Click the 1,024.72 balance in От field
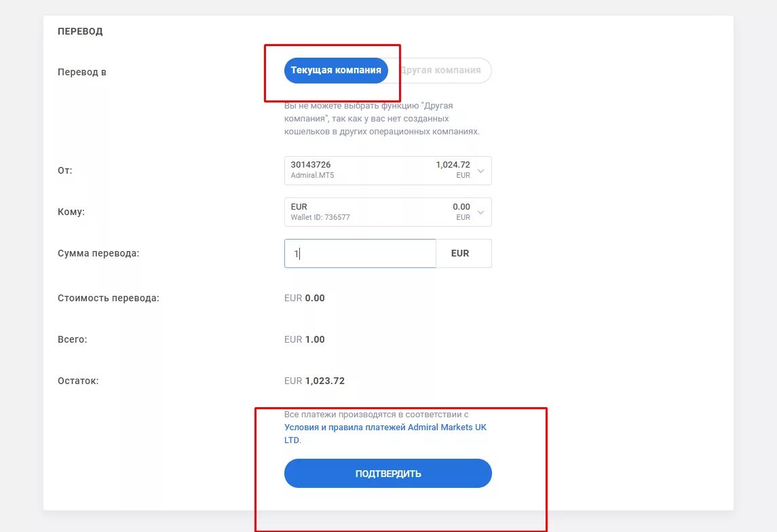This screenshot has height=532, width=777. click(x=453, y=165)
